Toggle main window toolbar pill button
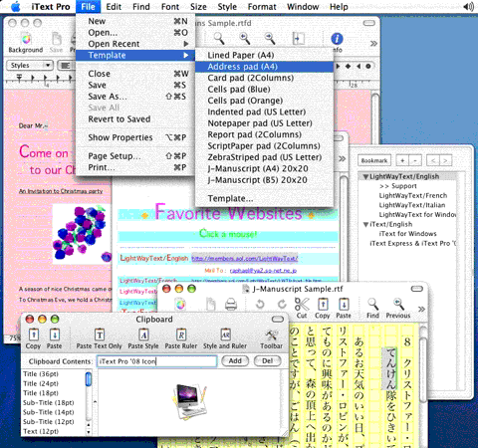 [x=368, y=23]
